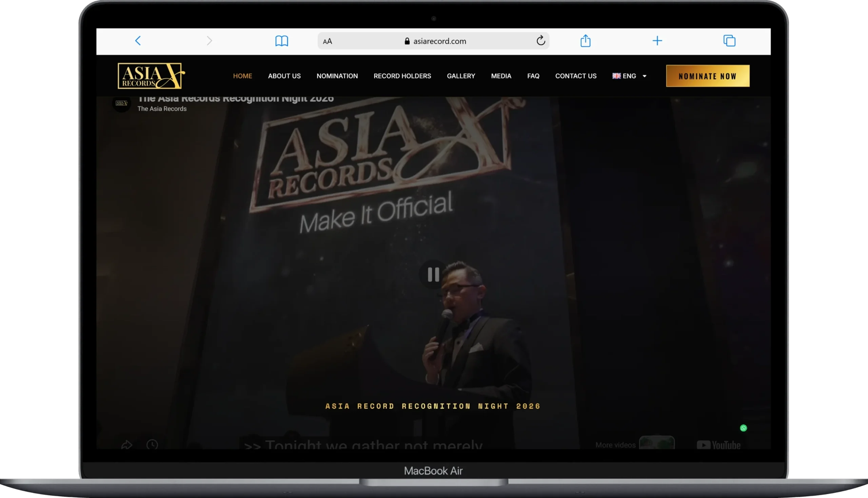Pause the video with the center pause button
This screenshot has width=868, height=498.
pos(433,274)
